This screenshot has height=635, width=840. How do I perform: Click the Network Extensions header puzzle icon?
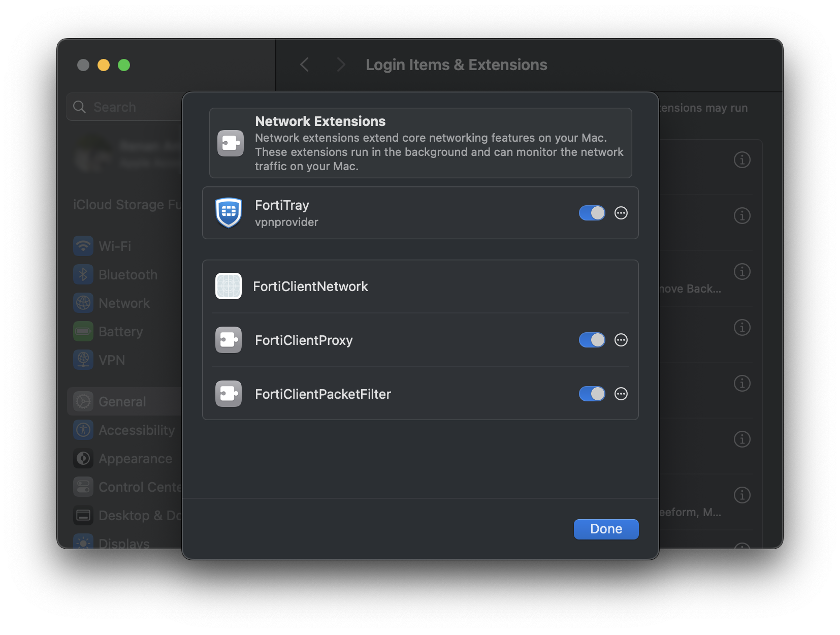tap(231, 143)
